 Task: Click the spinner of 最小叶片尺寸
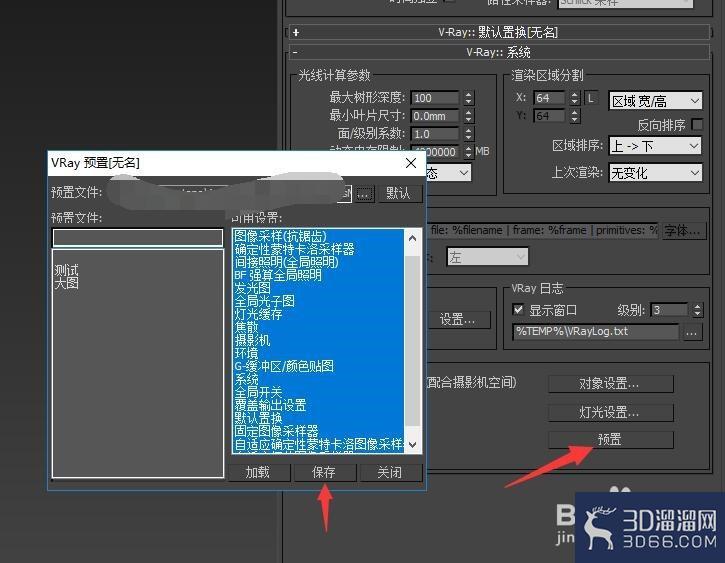[x=469, y=116]
